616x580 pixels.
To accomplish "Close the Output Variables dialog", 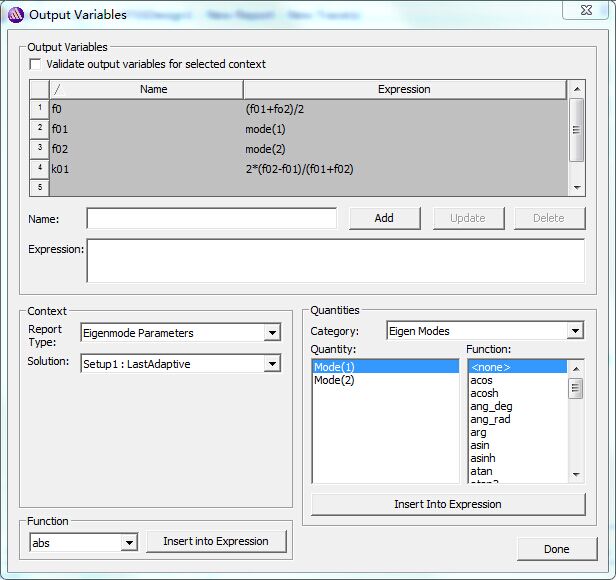I will coord(586,10).
